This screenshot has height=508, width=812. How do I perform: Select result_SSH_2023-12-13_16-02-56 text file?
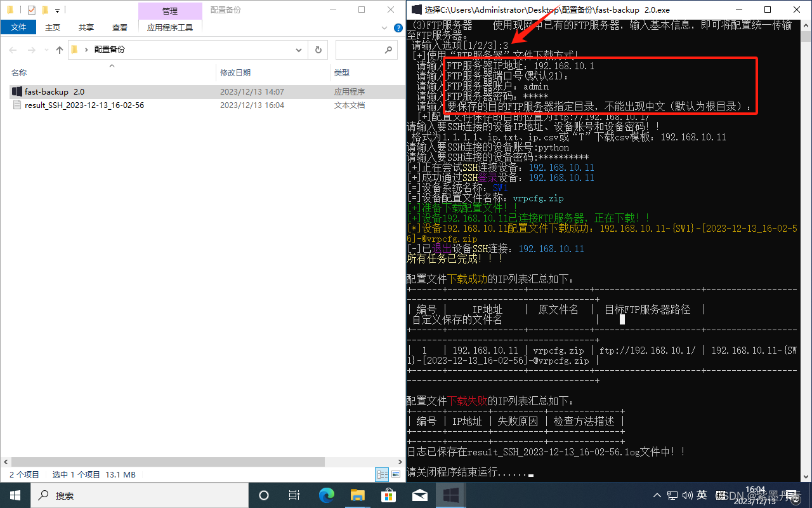207,105
